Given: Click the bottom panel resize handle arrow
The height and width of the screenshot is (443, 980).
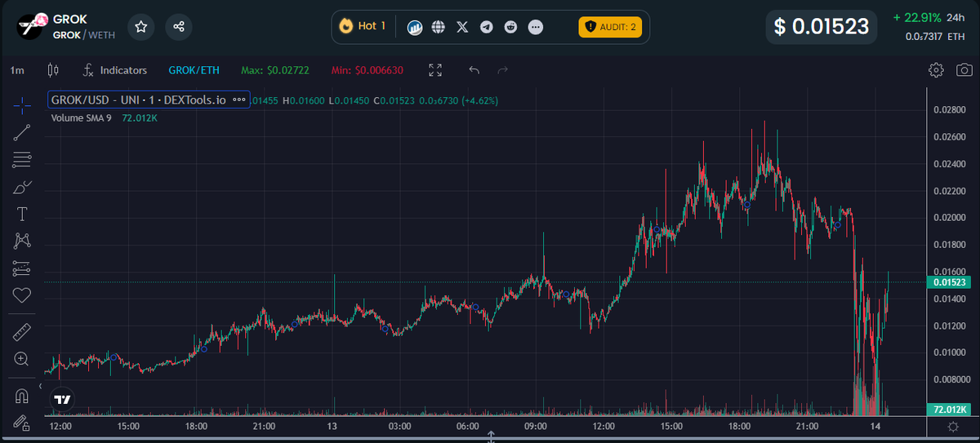Looking at the screenshot, I should (491, 436).
